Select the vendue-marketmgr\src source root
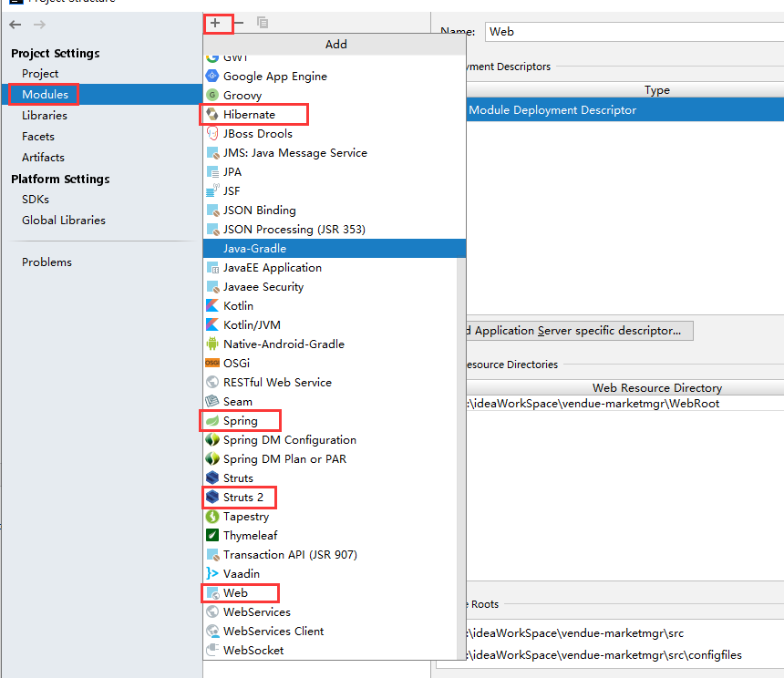 click(x=625, y=633)
